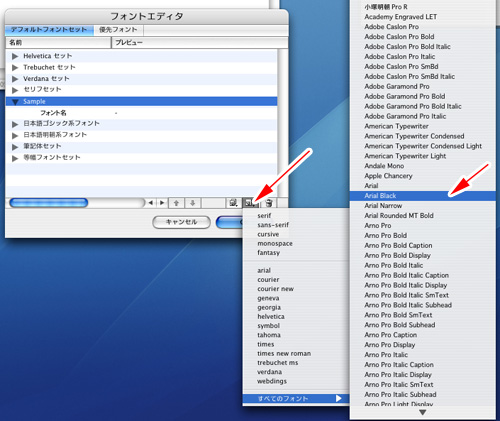Pick times new roman in the popup menu

coord(296,353)
